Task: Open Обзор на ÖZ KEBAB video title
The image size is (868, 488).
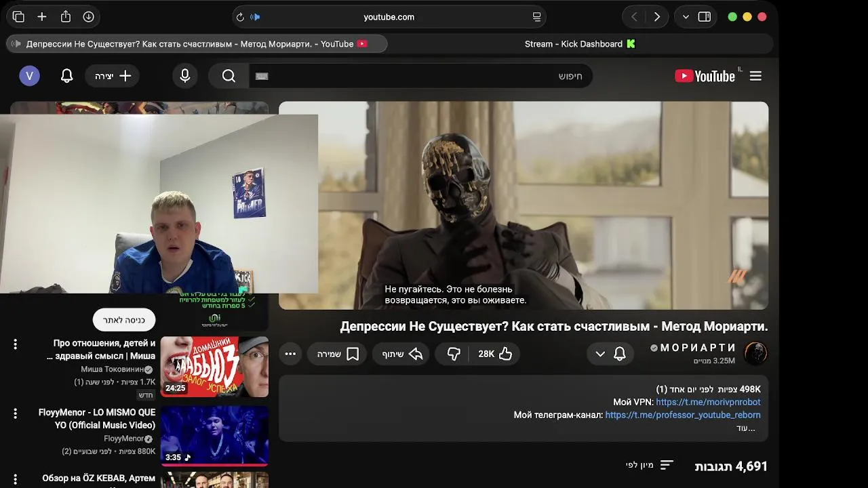Action: [98, 479]
